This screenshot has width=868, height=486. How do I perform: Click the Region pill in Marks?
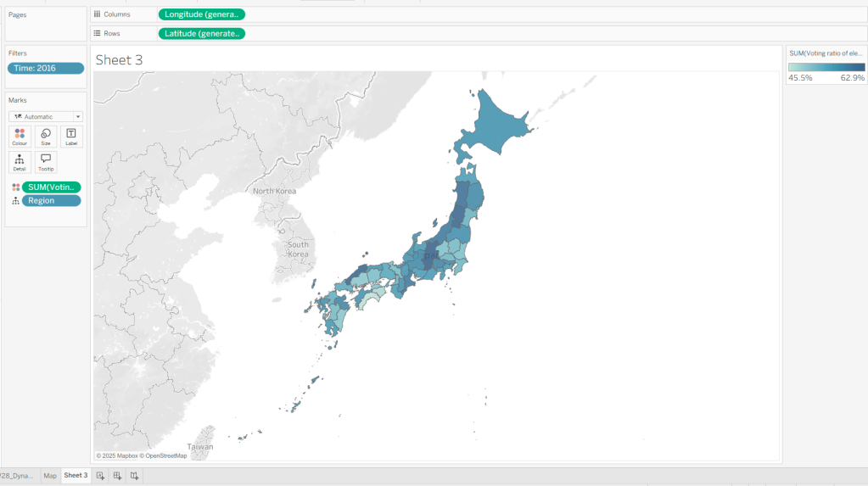52,201
